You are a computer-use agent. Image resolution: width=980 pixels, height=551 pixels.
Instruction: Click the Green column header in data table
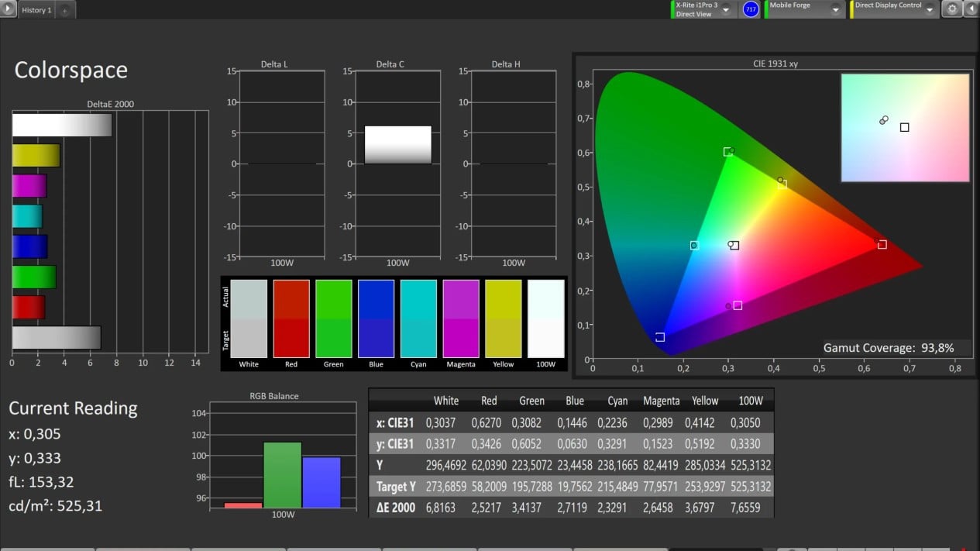531,401
